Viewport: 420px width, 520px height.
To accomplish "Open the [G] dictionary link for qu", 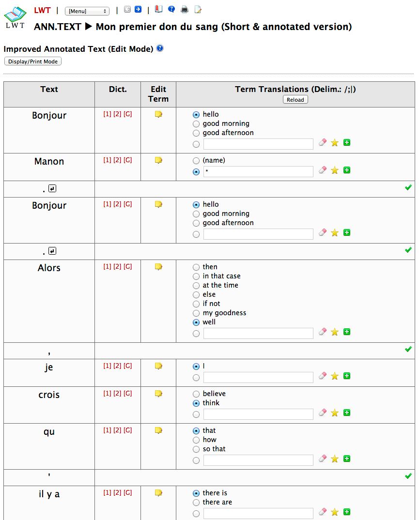I will point(127,430).
